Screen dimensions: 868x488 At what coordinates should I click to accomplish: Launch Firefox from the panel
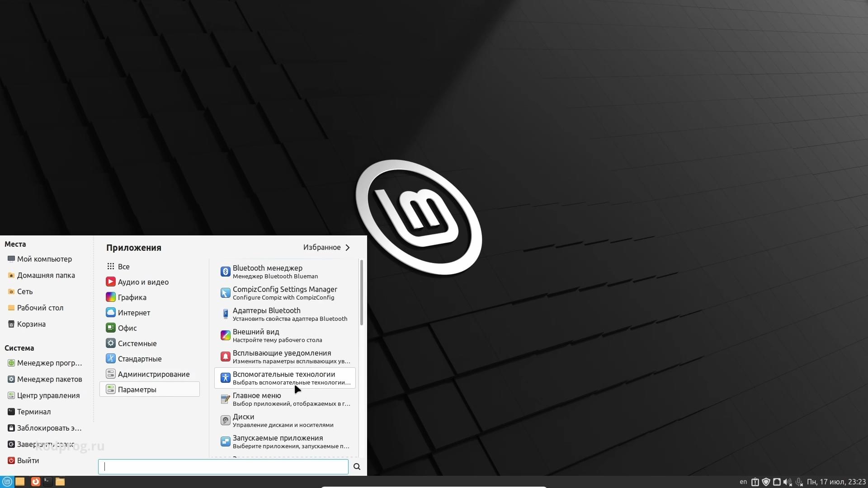tap(35, 482)
